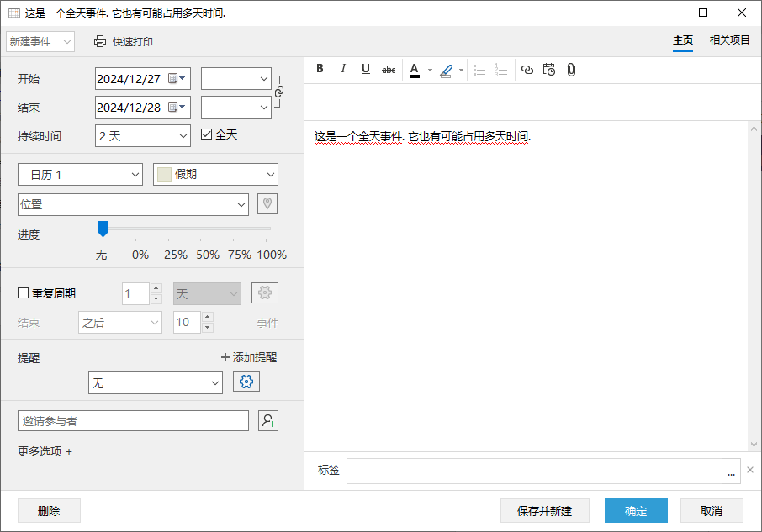Set progress slider to 50% mark
Viewport: 762px width, 532px height.
pyautogui.click(x=201, y=228)
